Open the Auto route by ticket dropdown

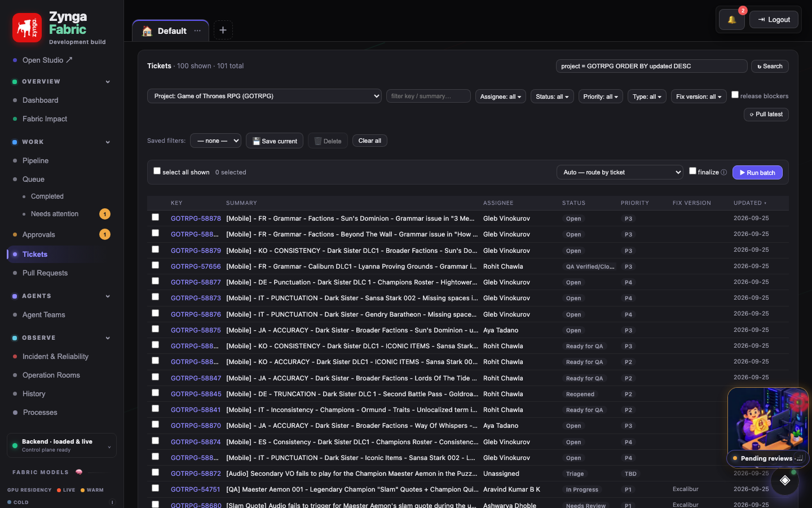point(620,172)
